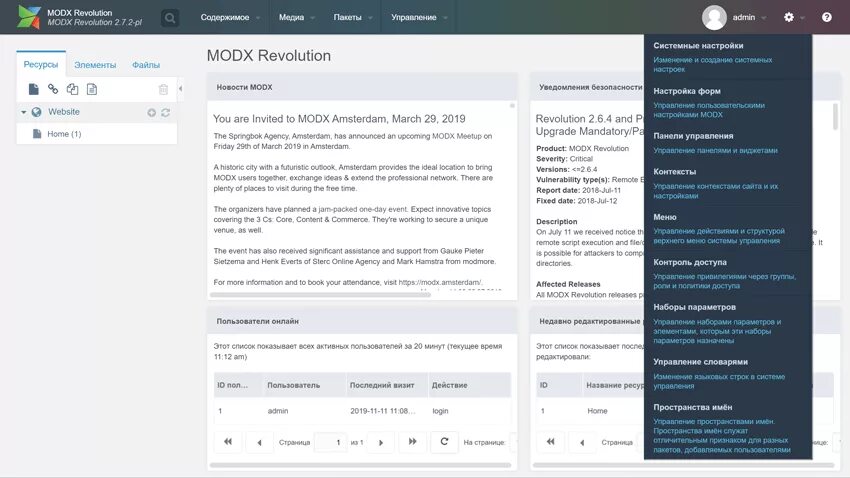Select the Website context label
The height and width of the screenshot is (478, 850).
pyautogui.click(x=64, y=112)
